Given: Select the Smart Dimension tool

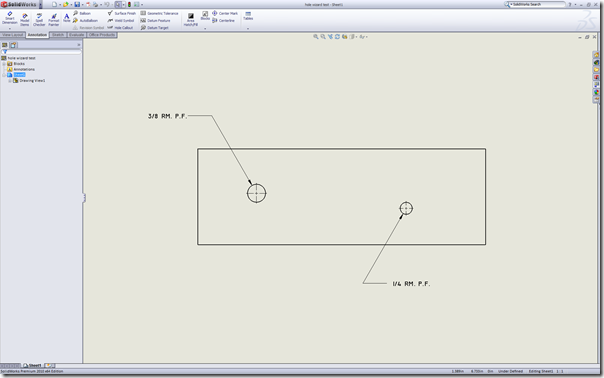Looking at the screenshot, I should click(x=10, y=18).
